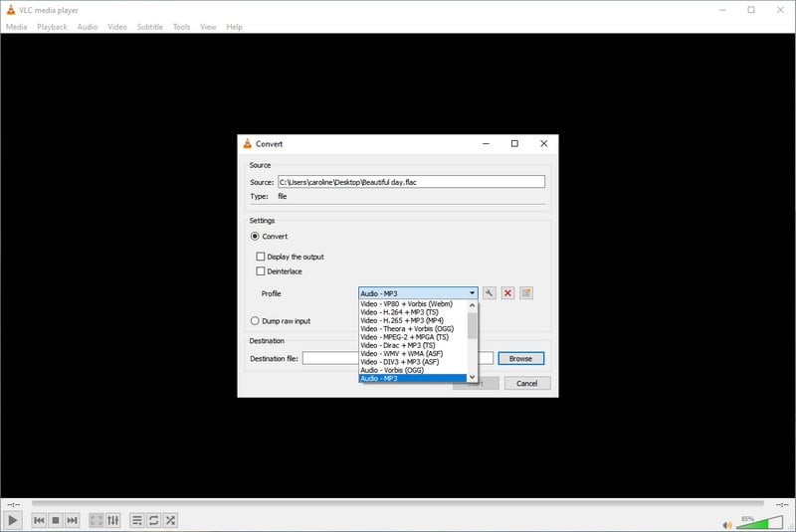The image size is (796, 532).
Task: Click the Play button in VLC
Action: click(13, 520)
